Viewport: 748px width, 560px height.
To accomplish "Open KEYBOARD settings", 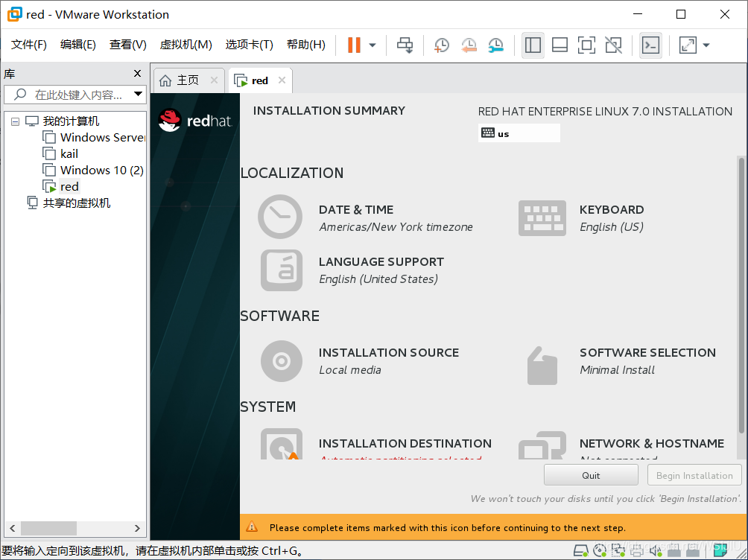I will [x=612, y=210].
